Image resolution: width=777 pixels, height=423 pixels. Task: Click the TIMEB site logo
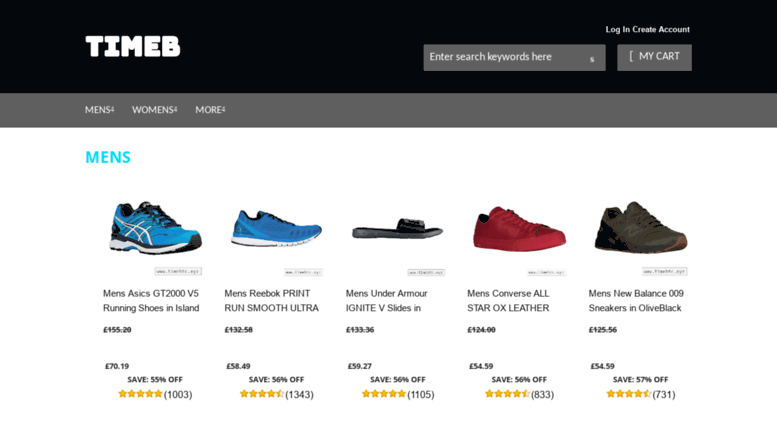[133, 47]
